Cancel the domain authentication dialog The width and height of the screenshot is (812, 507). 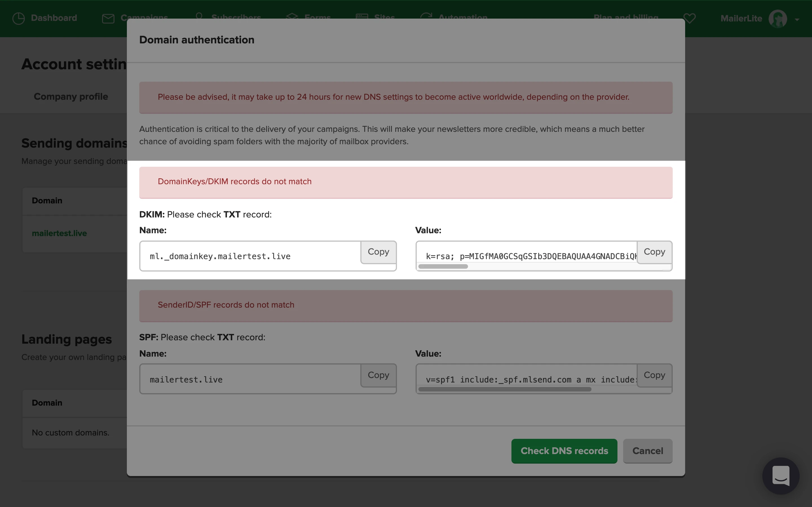click(x=647, y=451)
